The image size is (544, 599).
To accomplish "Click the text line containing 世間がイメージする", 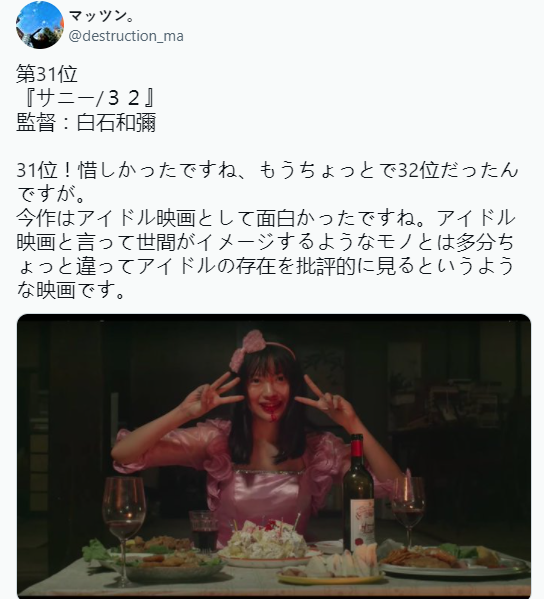I will tap(265, 242).
